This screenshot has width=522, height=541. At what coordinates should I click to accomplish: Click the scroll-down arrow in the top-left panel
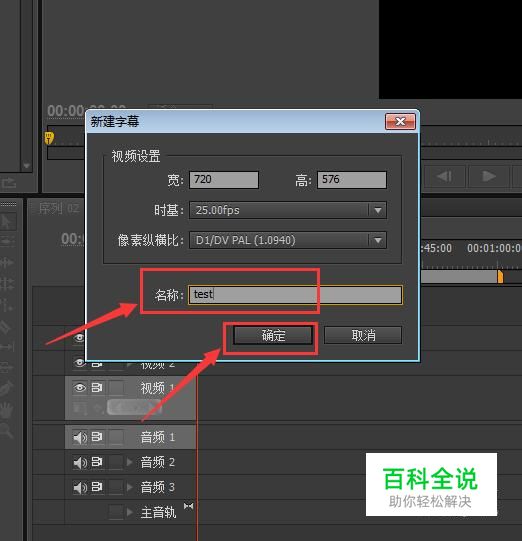[x=27, y=166]
